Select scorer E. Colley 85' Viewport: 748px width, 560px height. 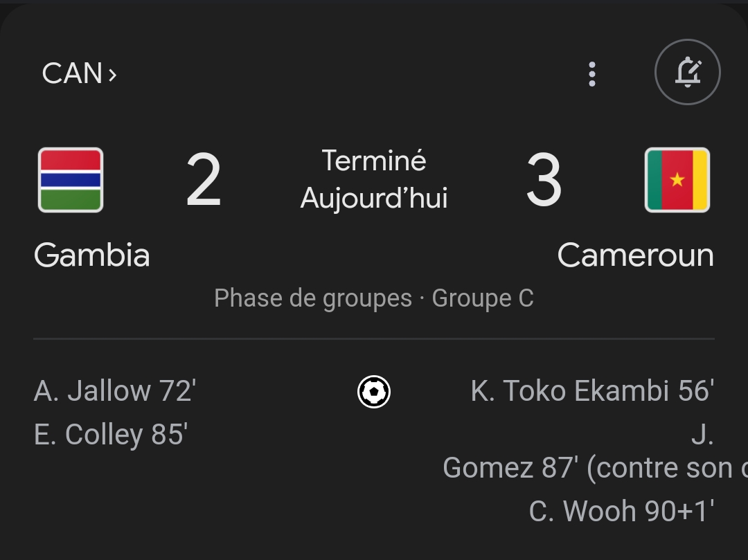point(111,435)
